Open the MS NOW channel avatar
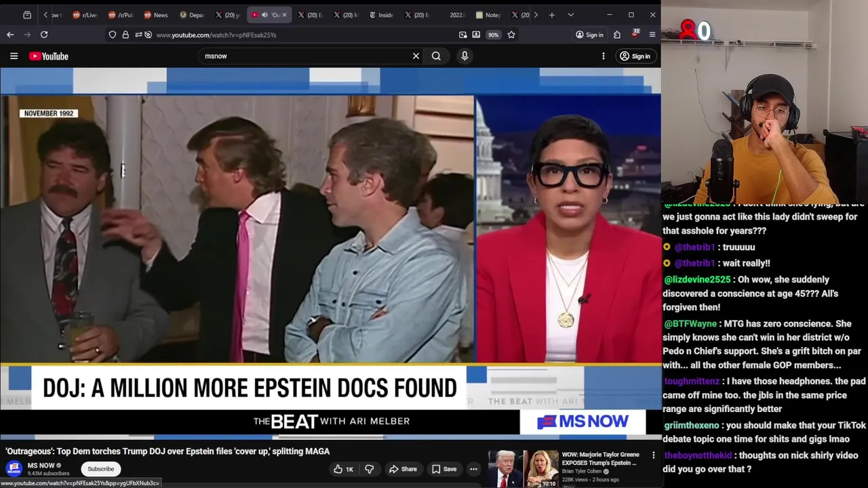868x488 pixels. [x=14, y=469]
